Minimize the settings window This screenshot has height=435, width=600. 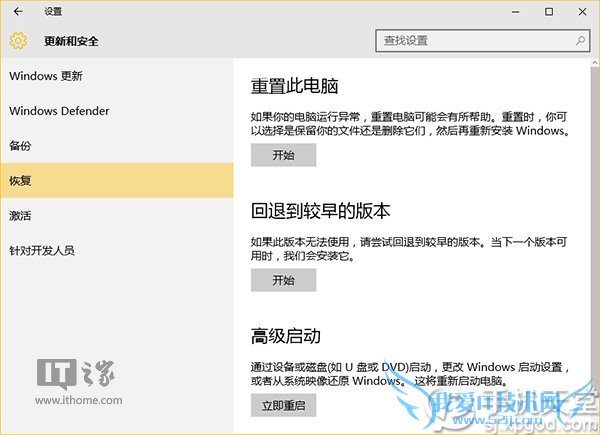tap(515, 12)
